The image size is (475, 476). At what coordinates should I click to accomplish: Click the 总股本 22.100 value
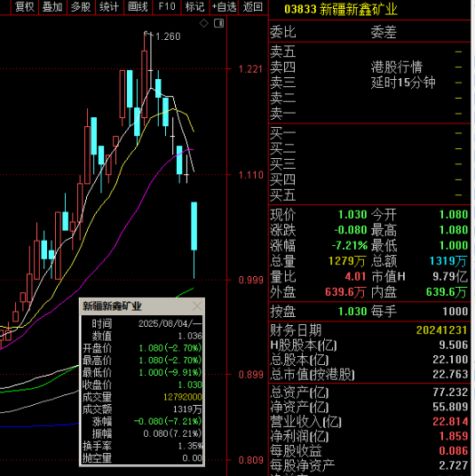coord(450,360)
